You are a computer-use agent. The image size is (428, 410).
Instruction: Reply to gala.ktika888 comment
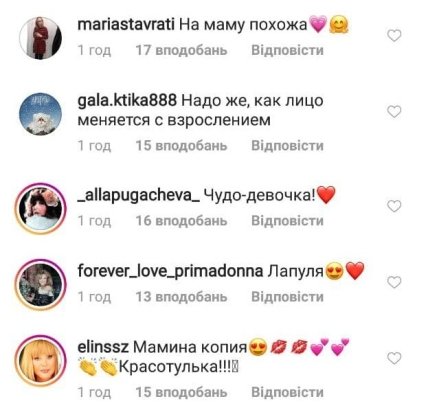coord(287,146)
